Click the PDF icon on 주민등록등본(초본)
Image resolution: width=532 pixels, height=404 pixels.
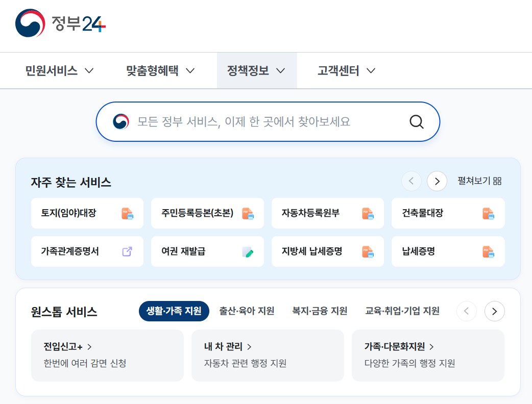click(248, 213)
